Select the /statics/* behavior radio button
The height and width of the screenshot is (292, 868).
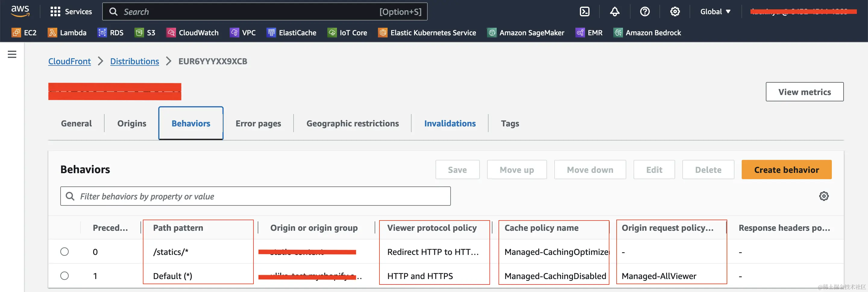64,252
